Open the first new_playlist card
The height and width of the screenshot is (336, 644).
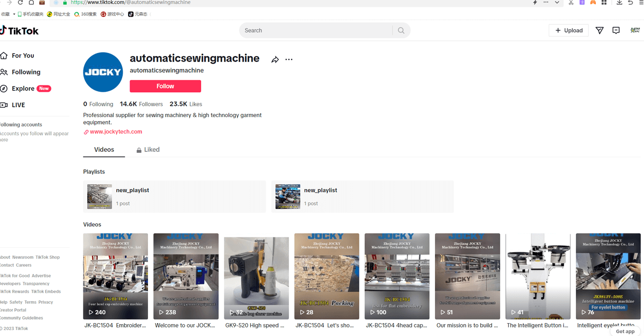pyautogui.click(x=174, y=197)
